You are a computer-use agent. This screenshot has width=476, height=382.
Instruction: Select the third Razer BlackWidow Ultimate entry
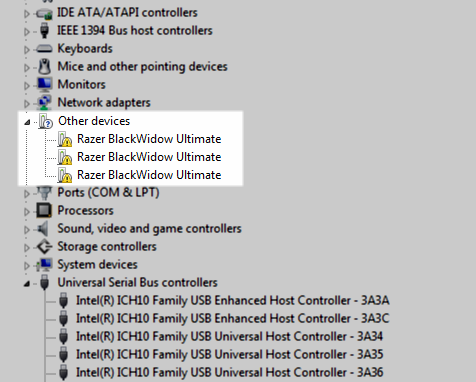tap(149, 175)
